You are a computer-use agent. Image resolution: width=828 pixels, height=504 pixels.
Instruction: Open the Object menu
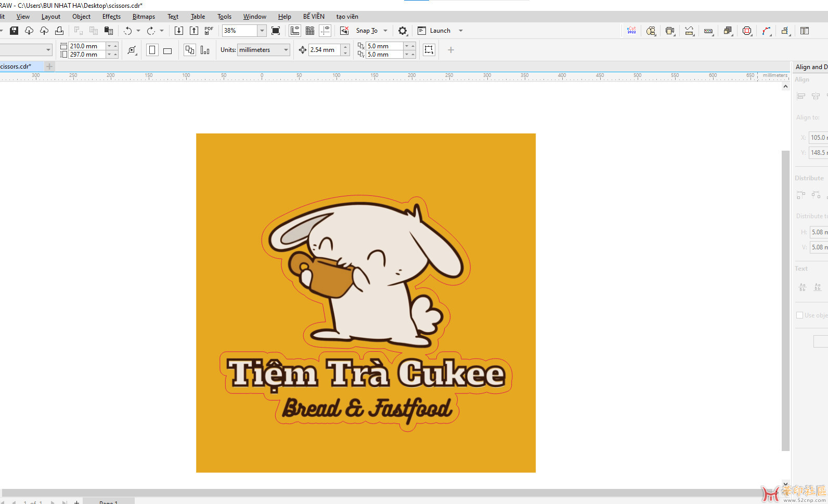click(82, 17)
